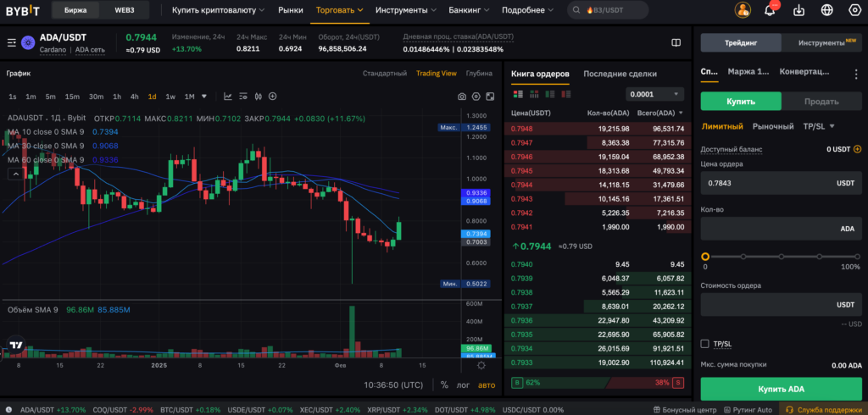868x415 pixels.
Task: Open the hexagon settings icon in header
Action: pos(854,10)
